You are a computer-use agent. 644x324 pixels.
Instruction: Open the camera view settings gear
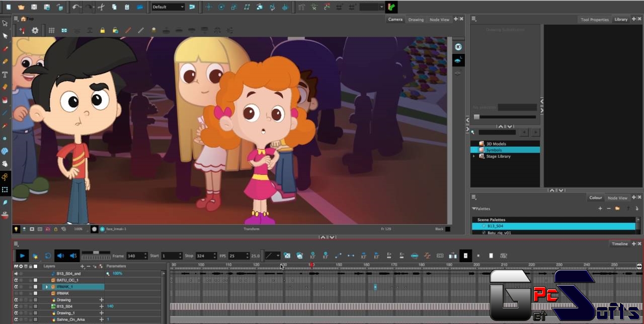[35, 30]
